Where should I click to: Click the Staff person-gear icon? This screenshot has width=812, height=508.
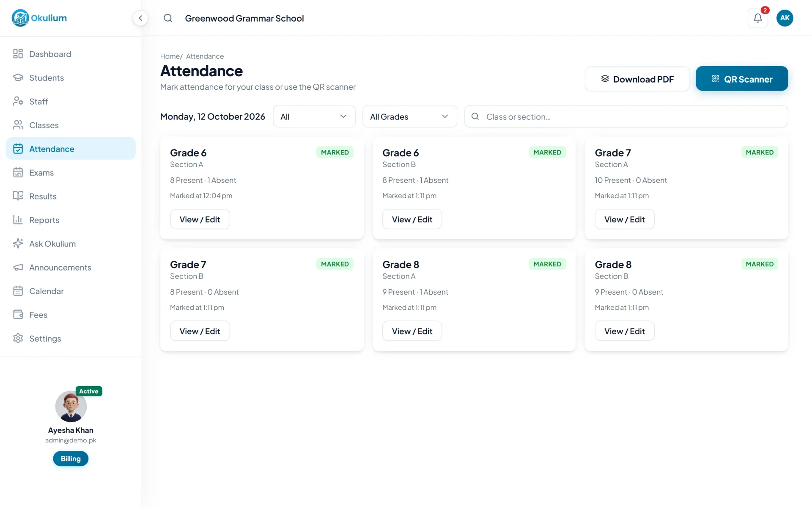pos(18,101)
